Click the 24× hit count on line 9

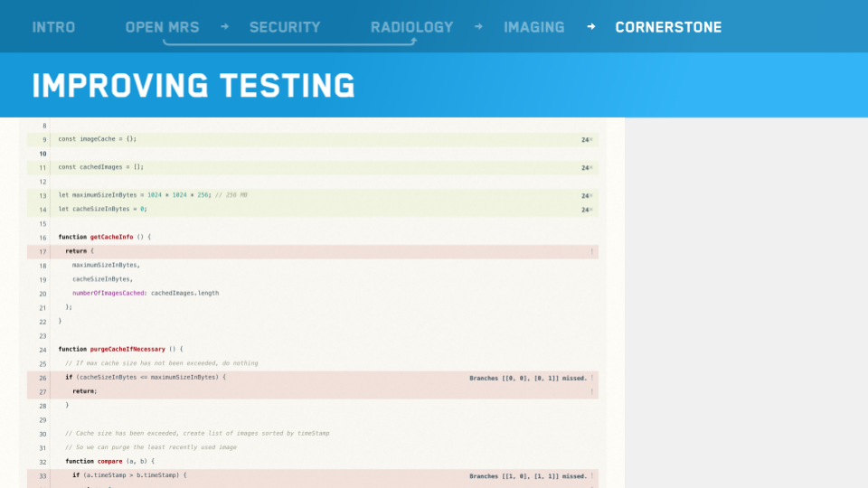tap(586, 140)
